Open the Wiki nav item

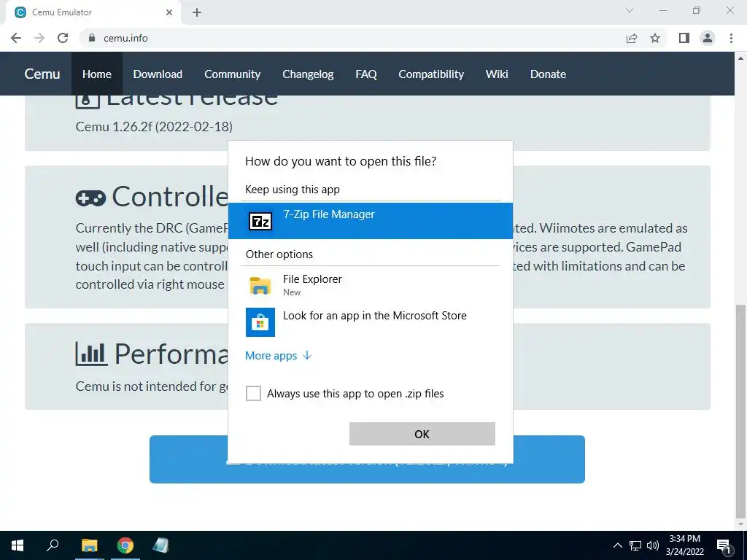(x=497, y=74)
